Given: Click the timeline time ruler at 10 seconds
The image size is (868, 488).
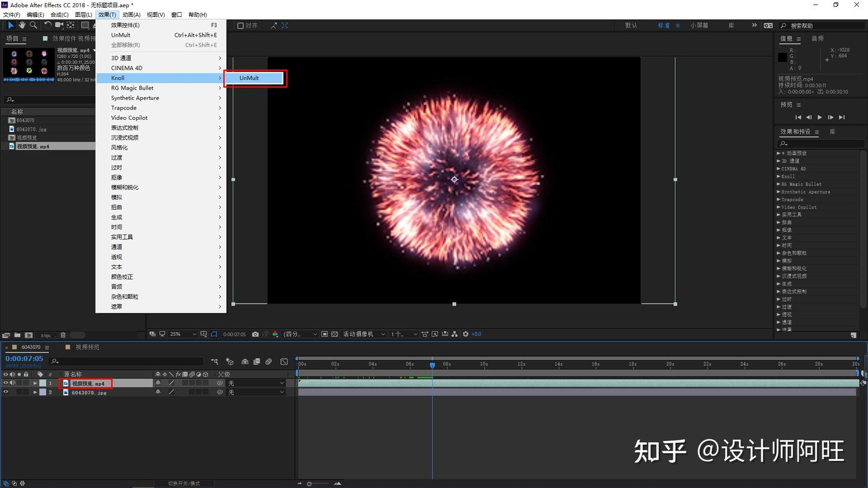Looking at the screenshot, I should (x=483, y=364).
